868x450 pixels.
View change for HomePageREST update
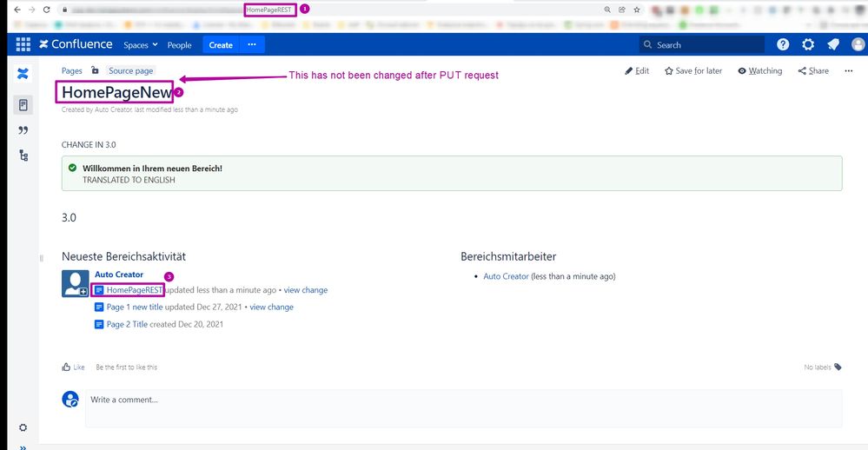click(306, 290)
